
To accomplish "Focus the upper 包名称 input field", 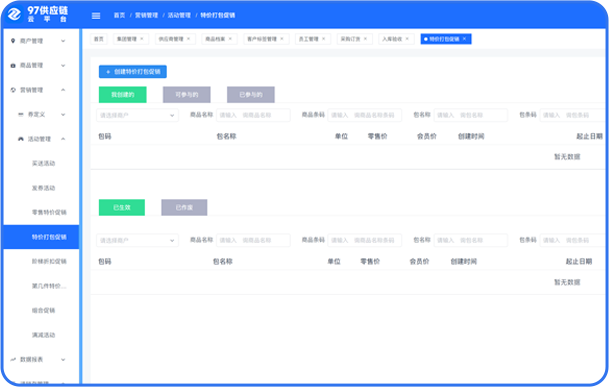I will (x=471, y=115).
